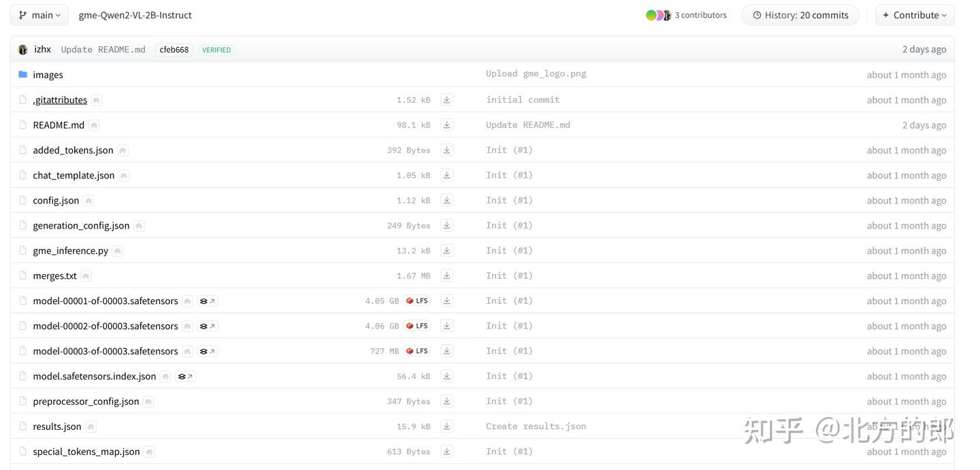Download the .gitattributes file
The height and width of the screenshot is (470, 980).
pyautogui.click(x=446, y=100)
